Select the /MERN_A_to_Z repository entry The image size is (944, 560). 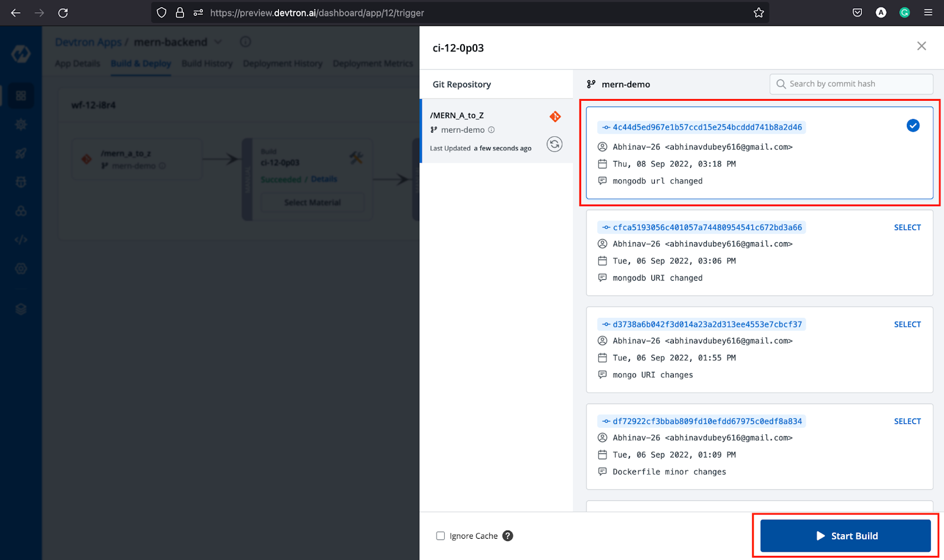click(x=497, y=131)
